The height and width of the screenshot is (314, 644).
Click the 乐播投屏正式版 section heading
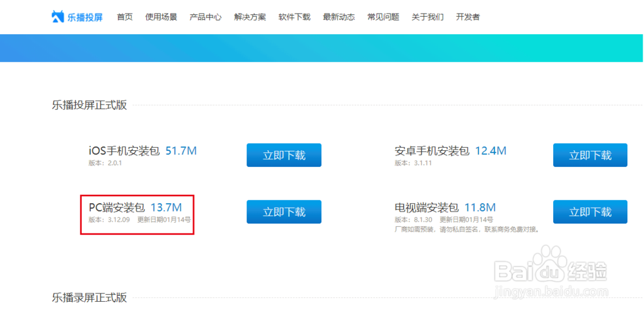(90, 105)
